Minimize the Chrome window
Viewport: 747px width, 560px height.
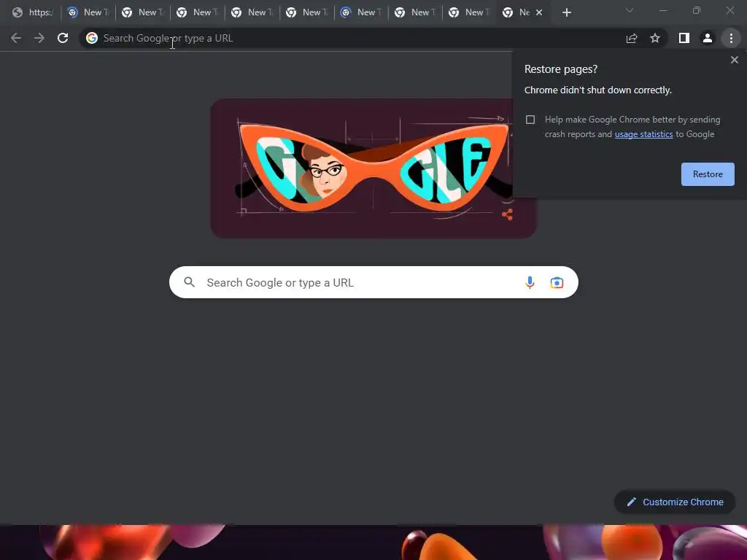[x=663, y=10]
